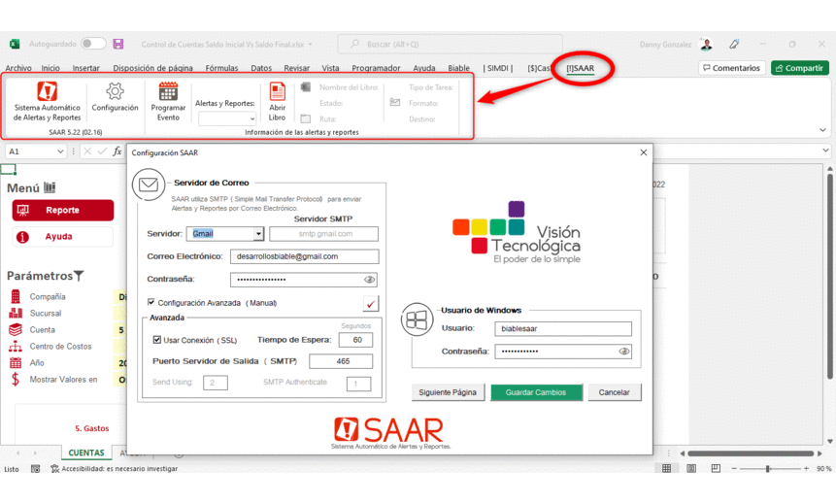This screenshot has width=836, height=504.
Task: Click the filter icon beside Parámetros
Action: (x=79, y=275)
